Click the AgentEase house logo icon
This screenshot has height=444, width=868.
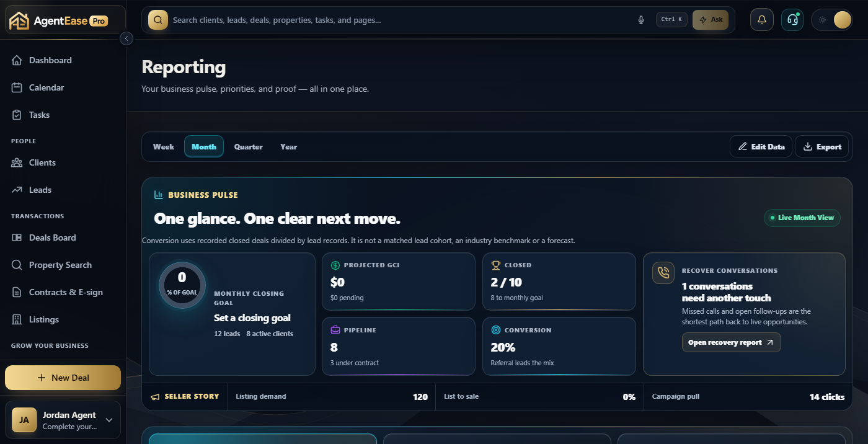(x=19, y=20)
